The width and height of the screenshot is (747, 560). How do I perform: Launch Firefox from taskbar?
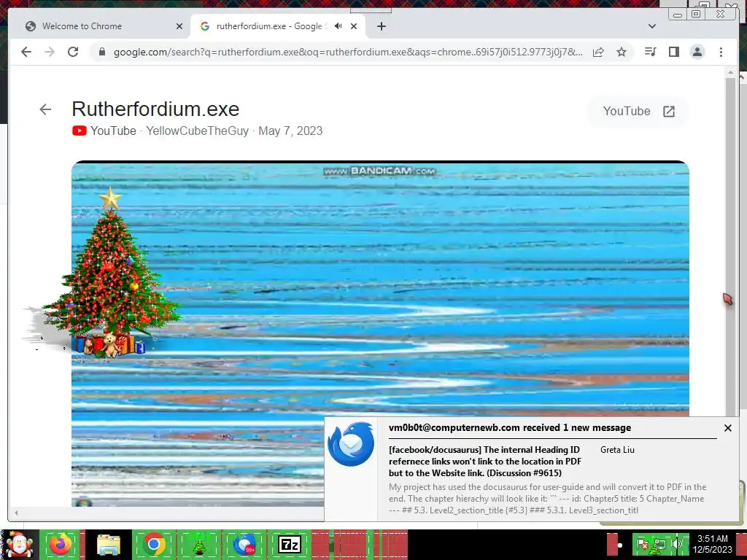[61, 544]
